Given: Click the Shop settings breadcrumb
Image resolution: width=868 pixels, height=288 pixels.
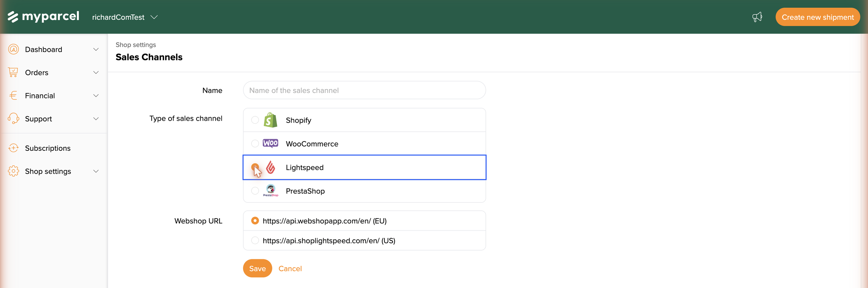Looking at the screenshot, I should pos(136,45).
